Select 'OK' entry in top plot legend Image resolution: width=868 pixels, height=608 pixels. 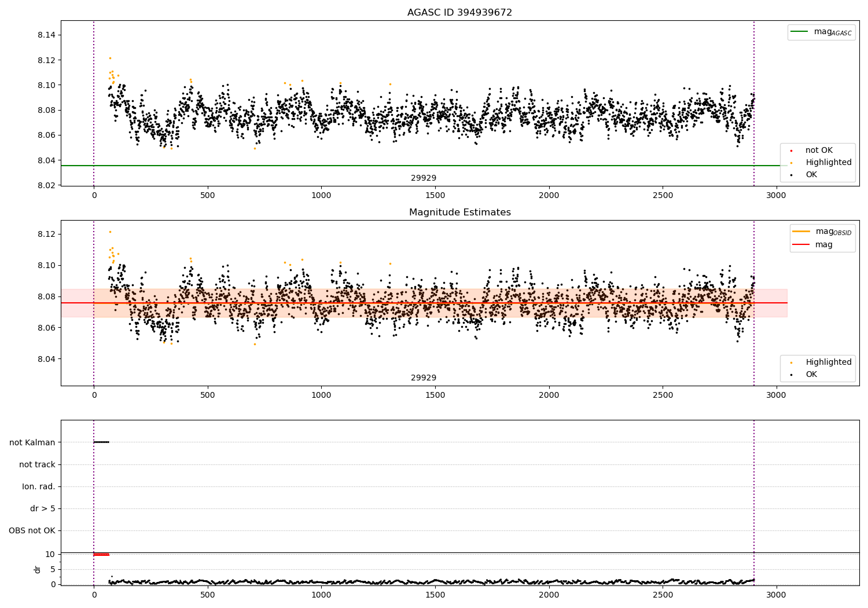pos(811,174)
